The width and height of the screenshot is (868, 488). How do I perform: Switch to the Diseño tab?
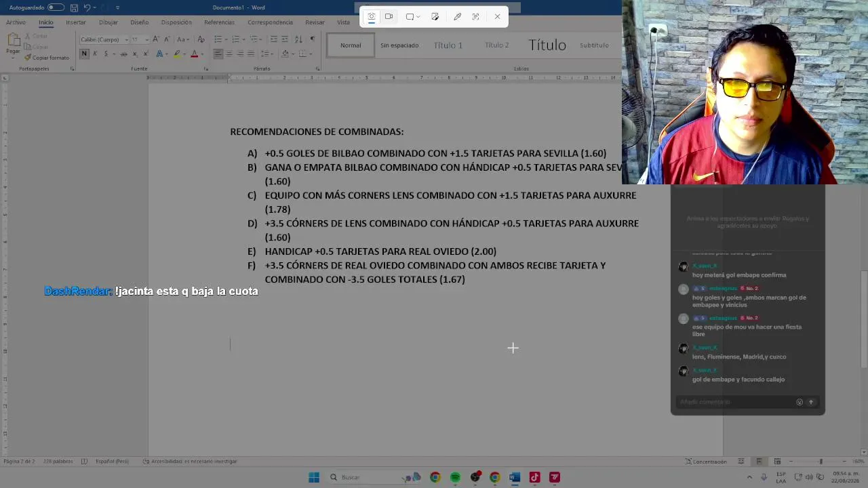140,22
